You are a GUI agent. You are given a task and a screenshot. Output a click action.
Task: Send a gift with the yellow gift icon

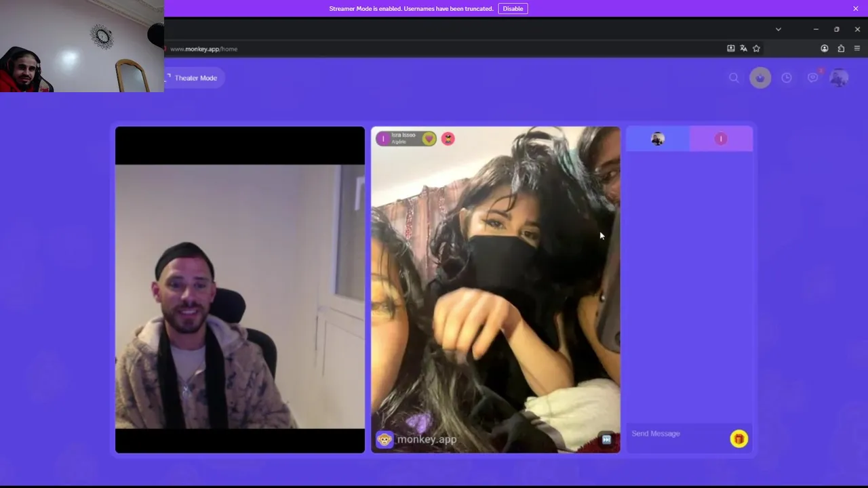point(738,439)
